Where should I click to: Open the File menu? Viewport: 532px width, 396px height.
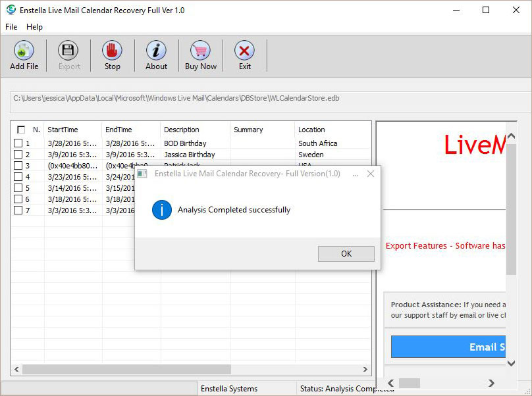(11, 27)
